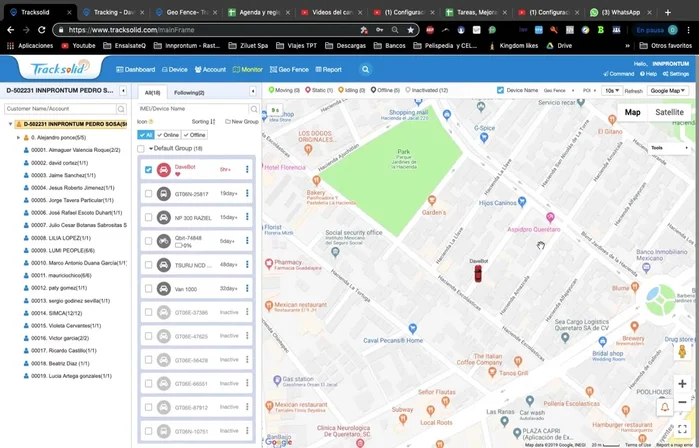Zoom in the map with plus button
The height and width of the screenshot is (448, 699).
[682, 384]
